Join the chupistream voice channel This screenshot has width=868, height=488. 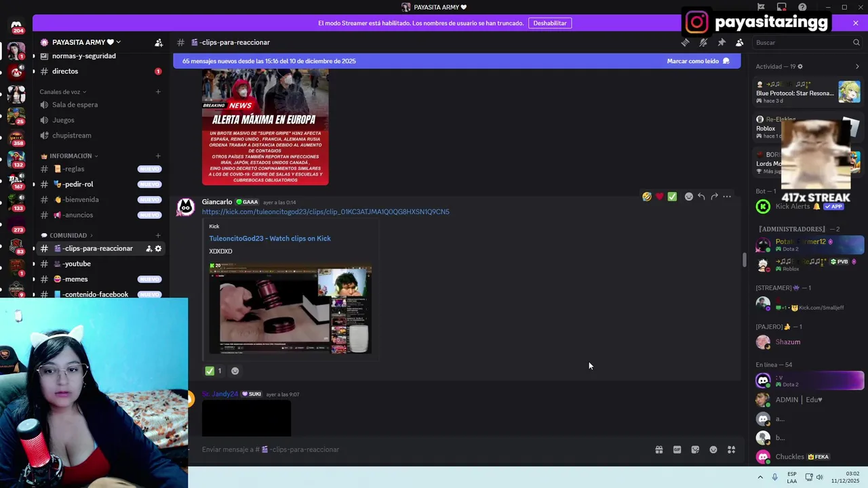[x=100, y=136]
